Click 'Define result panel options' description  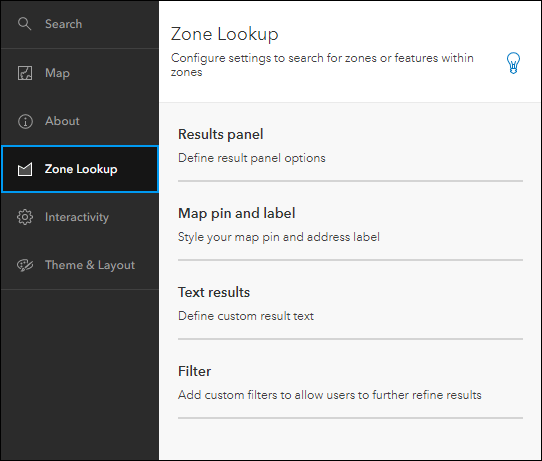252,158
